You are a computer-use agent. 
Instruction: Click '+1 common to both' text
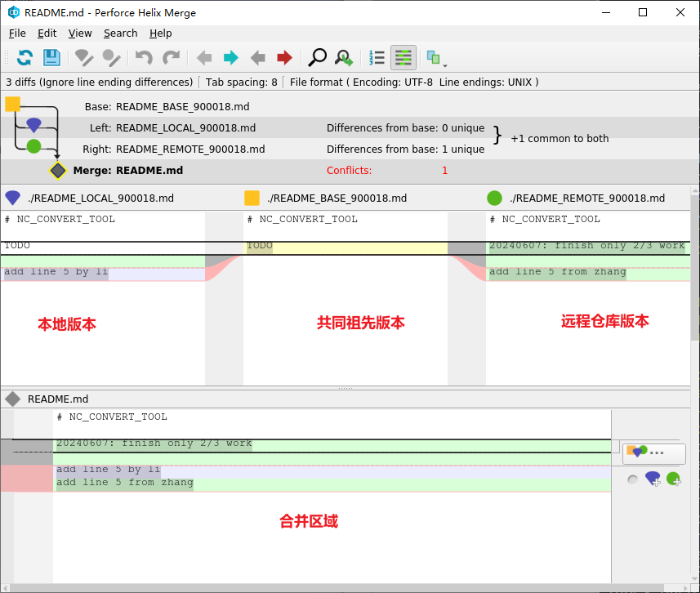[560, 138]
